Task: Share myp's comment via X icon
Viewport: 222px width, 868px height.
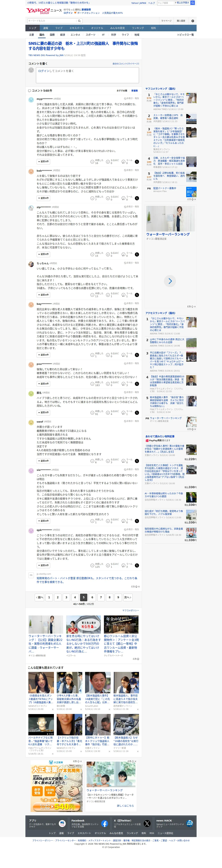Action: click(137, 162)
